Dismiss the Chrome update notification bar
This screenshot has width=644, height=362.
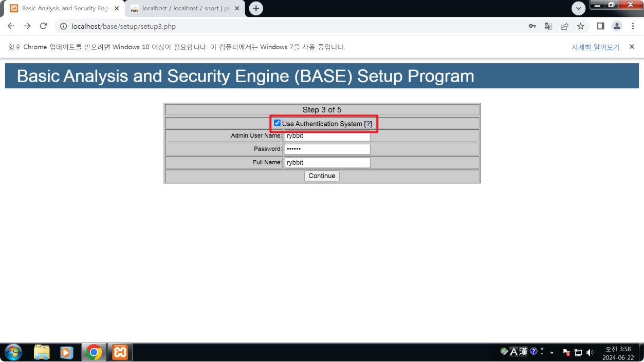pyautogui.click(x=632, y=47)
